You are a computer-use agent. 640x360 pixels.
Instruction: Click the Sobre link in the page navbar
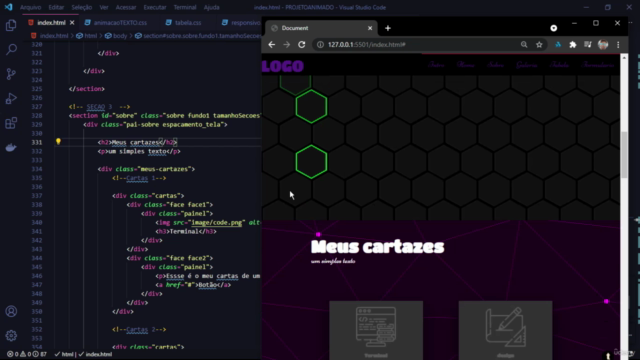pos(495,65)
